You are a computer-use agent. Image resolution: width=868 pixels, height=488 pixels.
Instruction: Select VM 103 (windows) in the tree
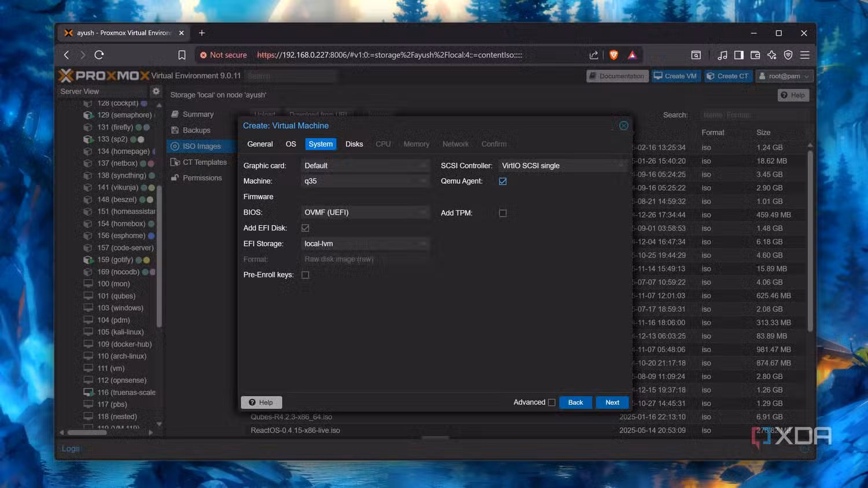(x=120, y=308)
